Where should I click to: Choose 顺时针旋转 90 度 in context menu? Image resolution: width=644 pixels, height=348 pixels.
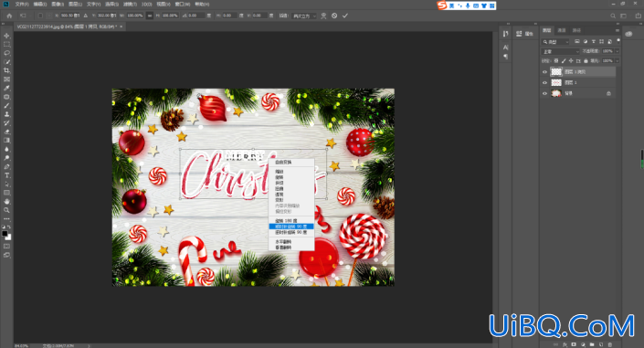point(291,227)
